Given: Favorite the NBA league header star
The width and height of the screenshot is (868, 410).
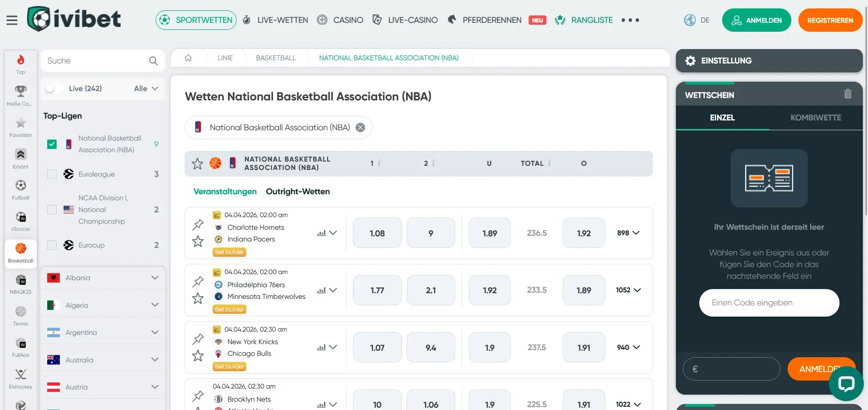Looking at the screenshot, I should pyautogui.click(x=197, y=163).
